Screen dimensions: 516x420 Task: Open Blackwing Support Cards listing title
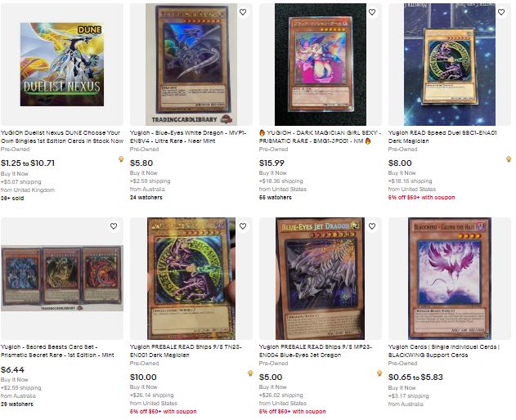tap(444, 351)
